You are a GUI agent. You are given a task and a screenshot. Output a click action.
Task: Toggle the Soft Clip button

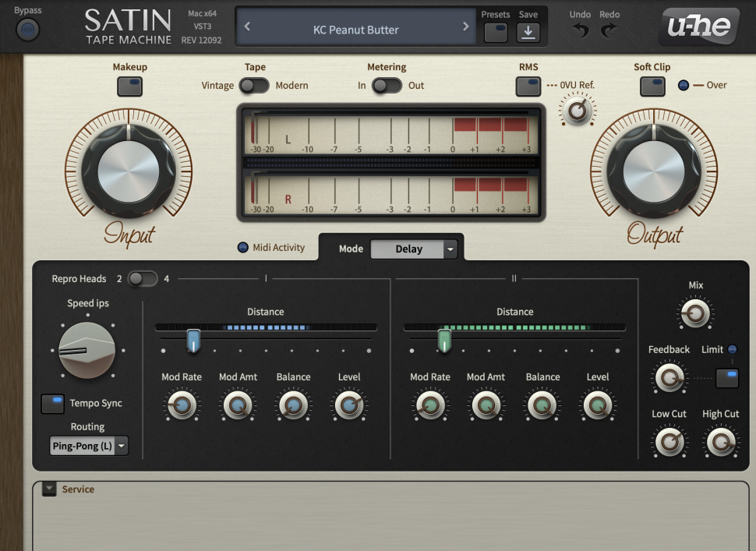tap(652, 86)
